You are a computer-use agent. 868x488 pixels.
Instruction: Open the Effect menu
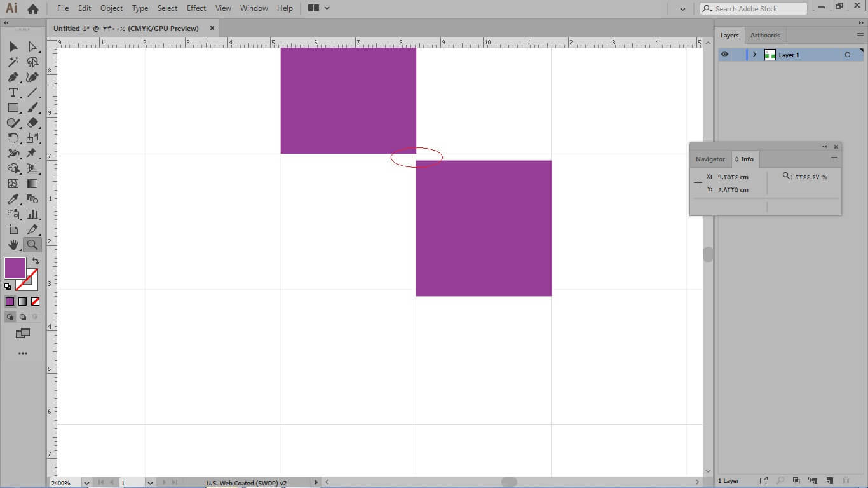[196, 8]
